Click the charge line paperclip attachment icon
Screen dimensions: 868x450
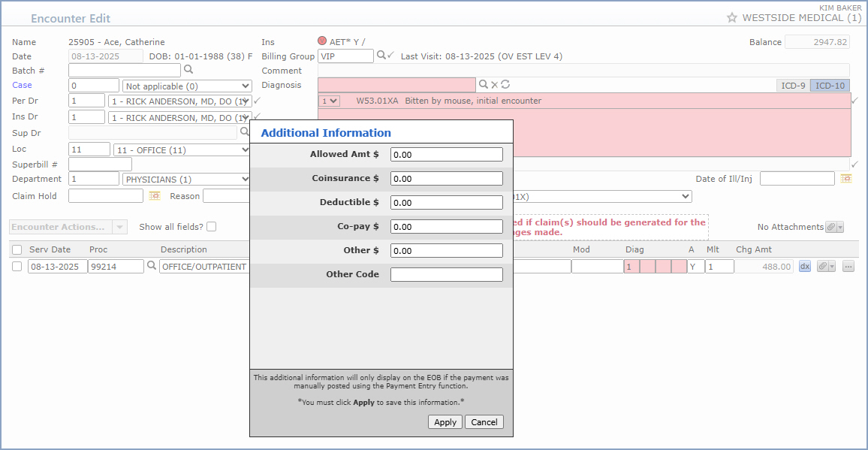pyautogui.click(x=823, y=267)
